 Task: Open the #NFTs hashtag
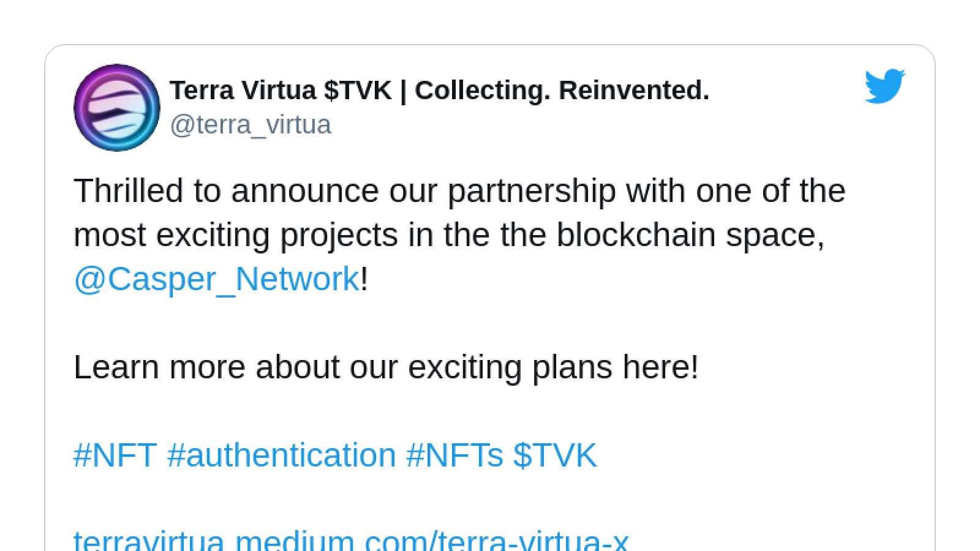pyautogui.click(x=454, y=455)
